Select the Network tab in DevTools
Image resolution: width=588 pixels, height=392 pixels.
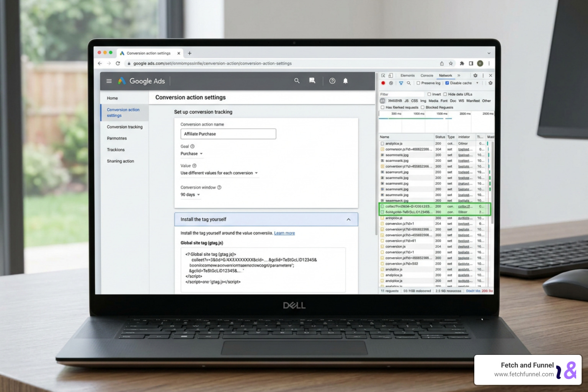point(446,75)
